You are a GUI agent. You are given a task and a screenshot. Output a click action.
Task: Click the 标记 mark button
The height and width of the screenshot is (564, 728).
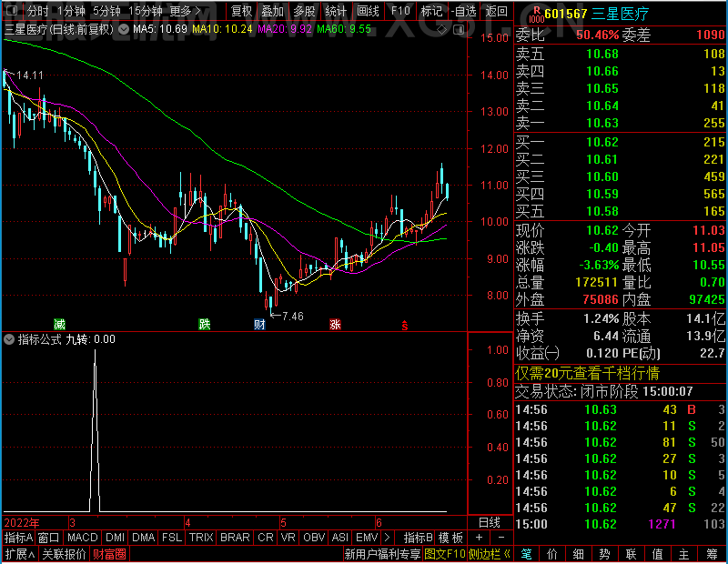click(x=431, y=11)
